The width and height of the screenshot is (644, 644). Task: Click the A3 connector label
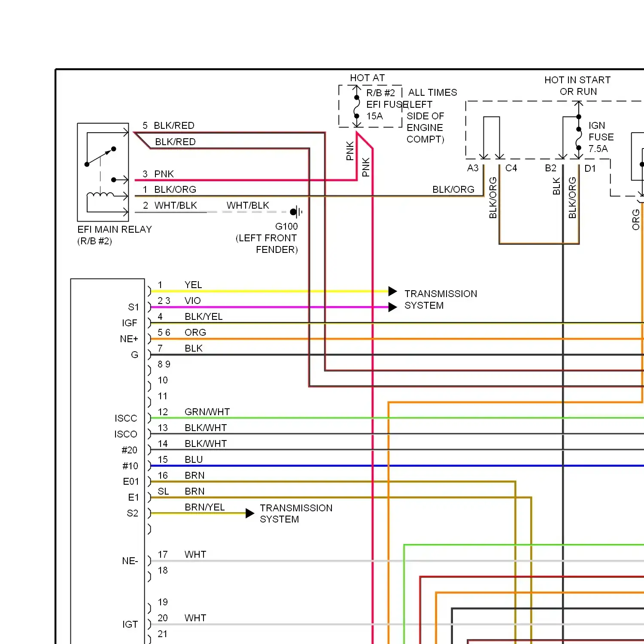point(473,168)
